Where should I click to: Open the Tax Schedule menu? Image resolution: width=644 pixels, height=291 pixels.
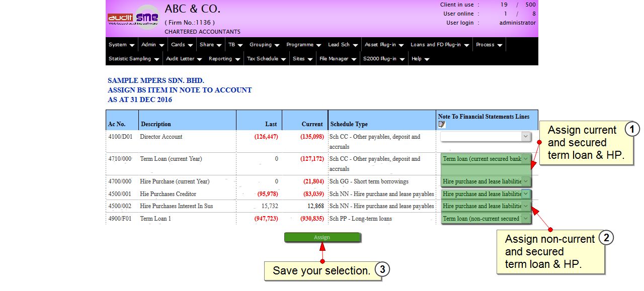pyautogui.click(x=266, y=59)
